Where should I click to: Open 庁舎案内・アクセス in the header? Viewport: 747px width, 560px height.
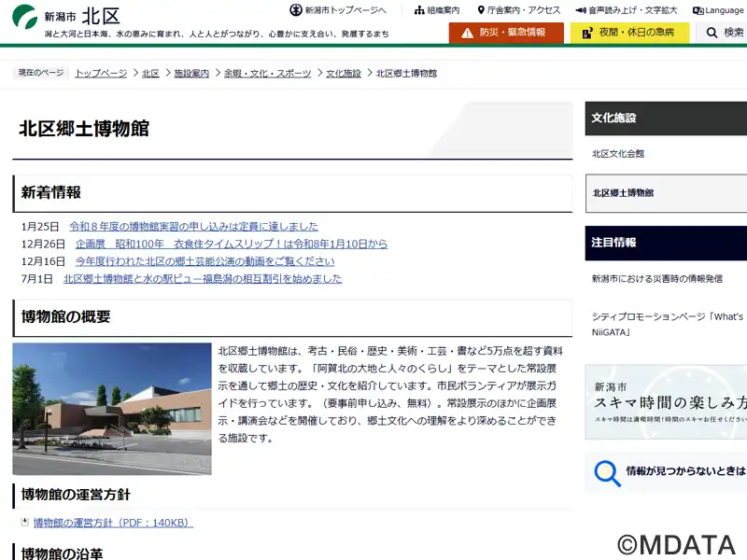pos(518,10)
